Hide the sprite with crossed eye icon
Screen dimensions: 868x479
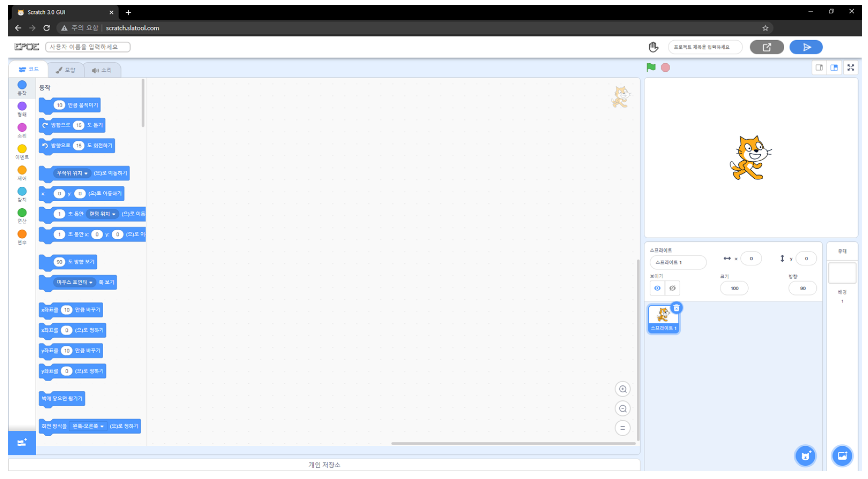(672, 288)
